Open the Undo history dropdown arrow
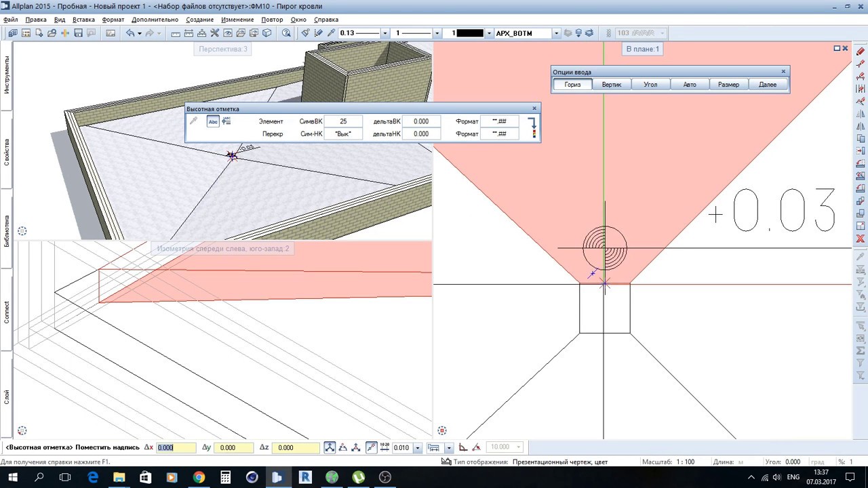This screenshot has width=868, height=488. pos(140,33)
